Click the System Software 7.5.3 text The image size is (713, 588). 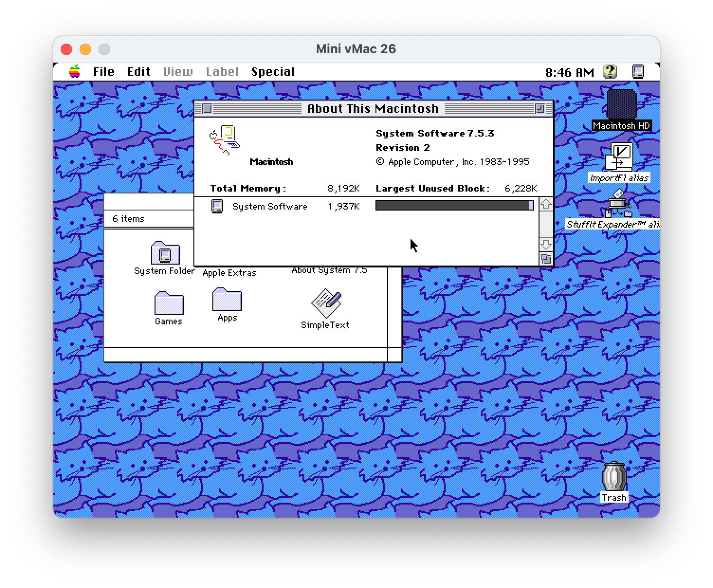[x=435, y=133]
